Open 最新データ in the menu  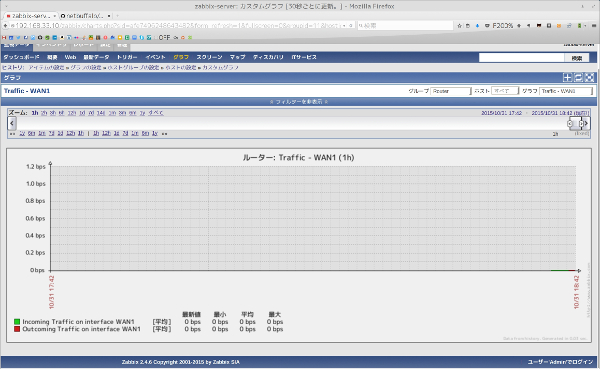(96, 57)
